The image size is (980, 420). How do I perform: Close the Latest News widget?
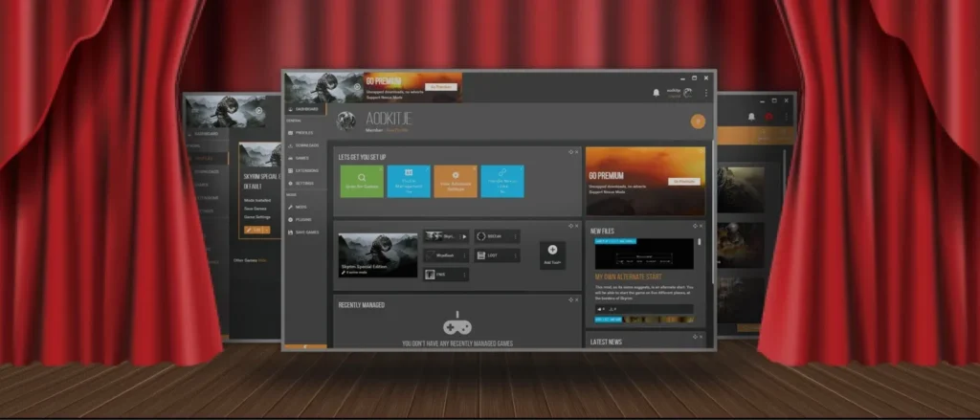coord(701,336)
